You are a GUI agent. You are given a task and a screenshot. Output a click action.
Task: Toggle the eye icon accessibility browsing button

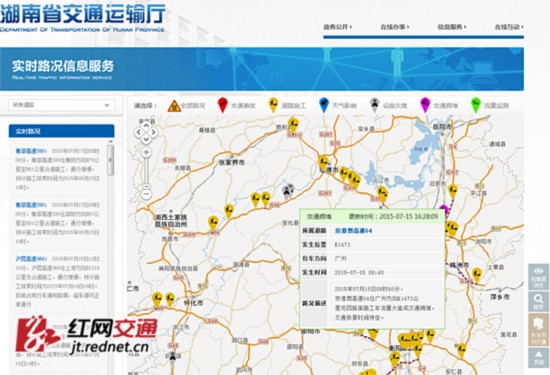(538, 277)
